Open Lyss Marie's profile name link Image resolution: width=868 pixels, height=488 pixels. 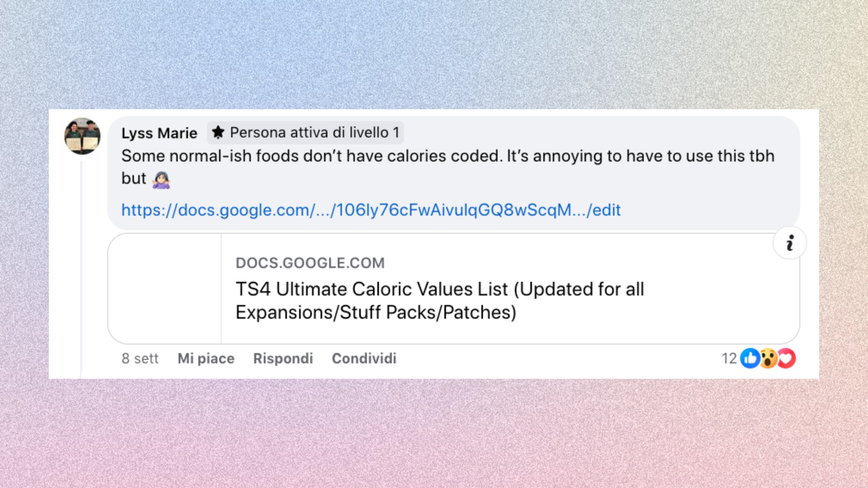[159, 133]
